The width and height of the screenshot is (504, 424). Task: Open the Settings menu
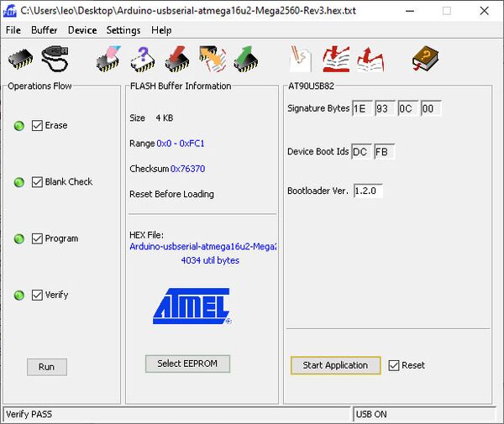coord(123,30)
